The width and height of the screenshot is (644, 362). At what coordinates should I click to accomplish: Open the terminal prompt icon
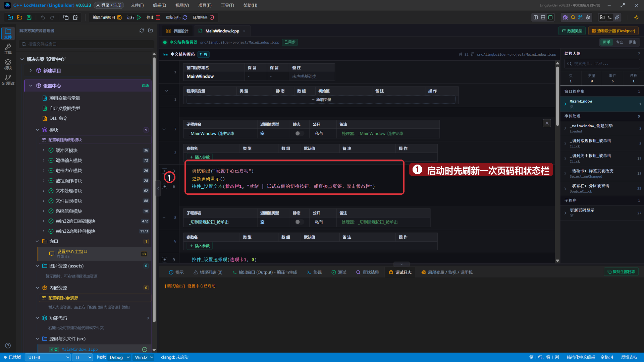tap(610, 17)
